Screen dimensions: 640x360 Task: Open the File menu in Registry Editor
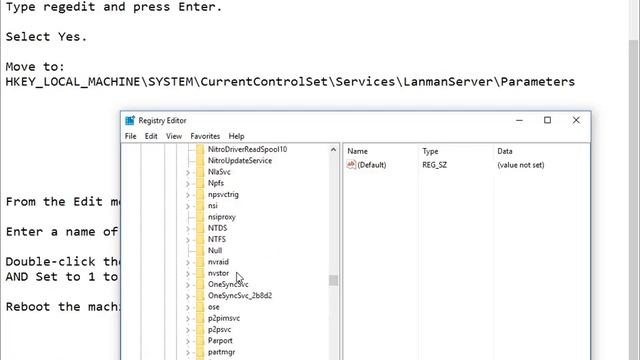point(131,136)
